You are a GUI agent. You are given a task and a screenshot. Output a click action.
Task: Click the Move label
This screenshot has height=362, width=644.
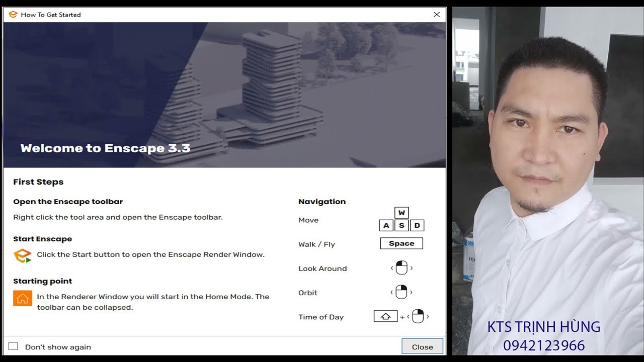click(x=308, y=220)
